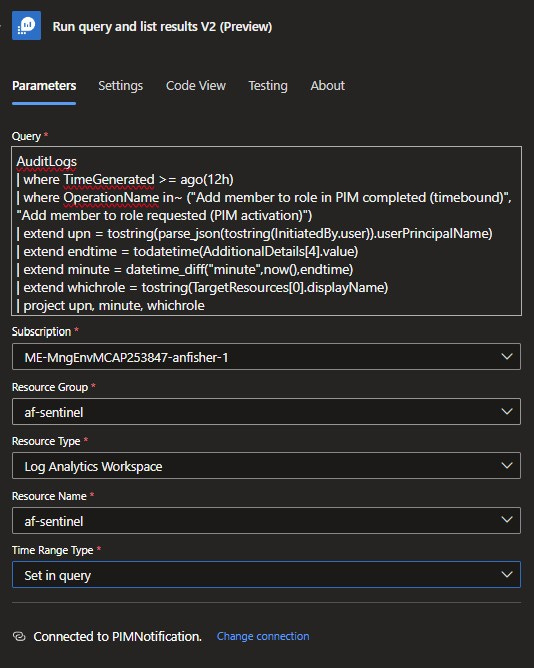Click the connection link icon beside PIMNotification
Screen dimensions: 534x668
19,636
